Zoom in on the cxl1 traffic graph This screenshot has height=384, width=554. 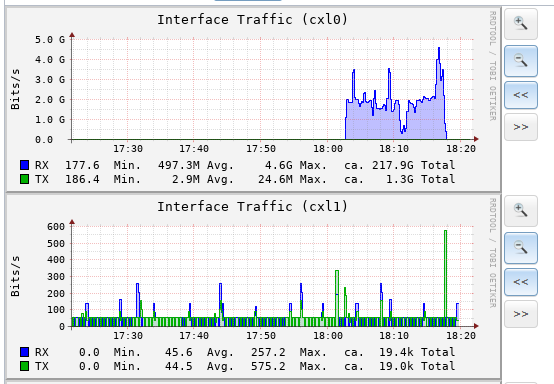[x=521, y=211]
